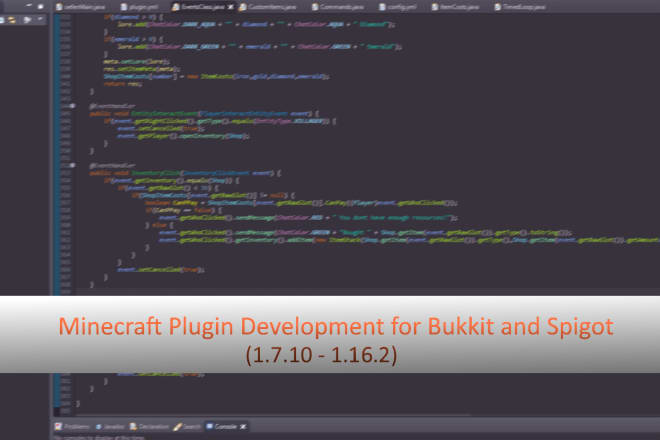
Task: Click the left panel toolbar icon beside the menu arrow
Action: tap(27, 20)
